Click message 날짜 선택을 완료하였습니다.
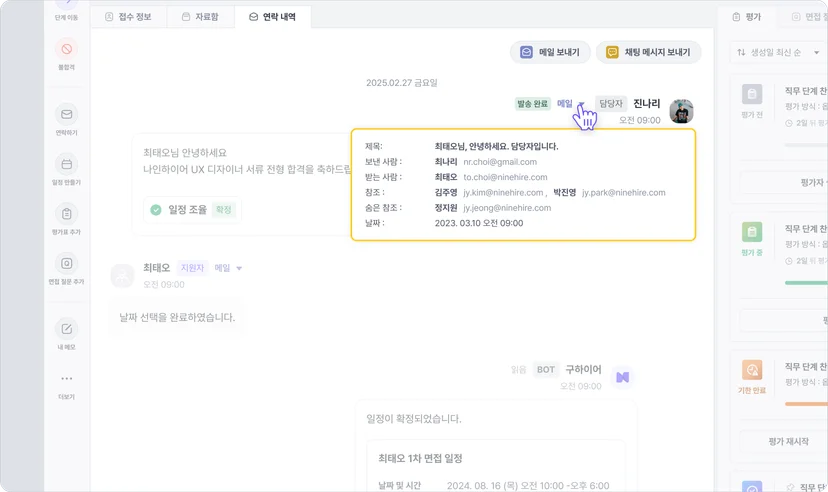828x492 pixels. [x=177, y=317]
